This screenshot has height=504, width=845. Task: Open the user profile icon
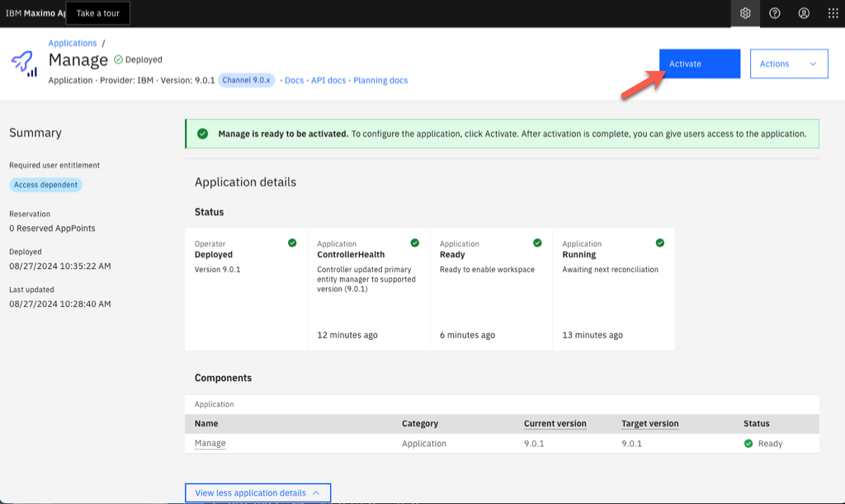[x=804, y=13]
